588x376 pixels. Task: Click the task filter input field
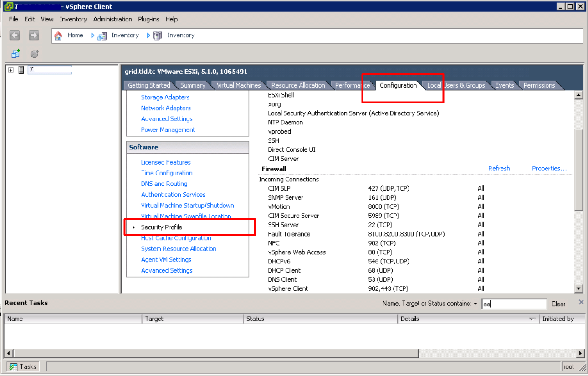[514, 304]
